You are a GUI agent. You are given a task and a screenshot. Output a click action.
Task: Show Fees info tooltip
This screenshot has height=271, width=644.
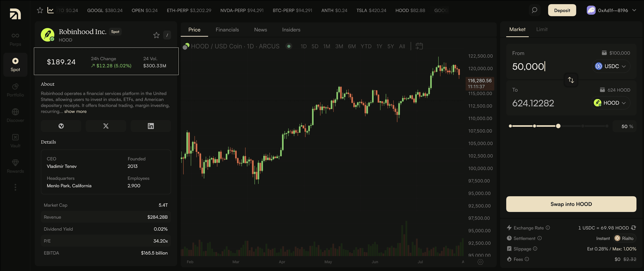(x=527, y=259)
